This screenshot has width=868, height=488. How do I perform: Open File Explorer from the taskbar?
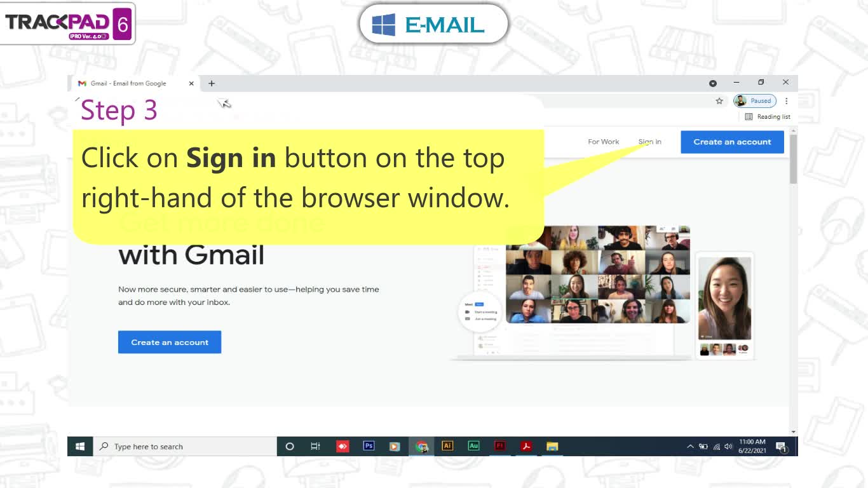(x=552, y=446)
